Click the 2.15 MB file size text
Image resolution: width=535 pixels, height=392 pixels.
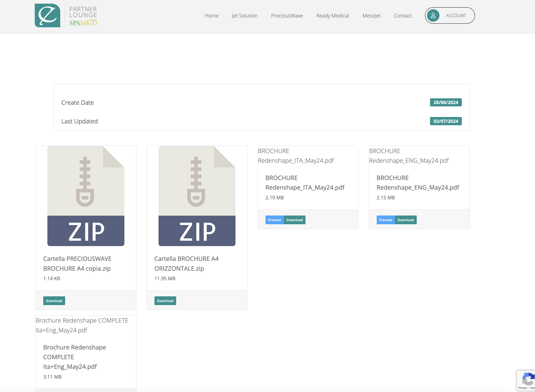coord(386,198)
